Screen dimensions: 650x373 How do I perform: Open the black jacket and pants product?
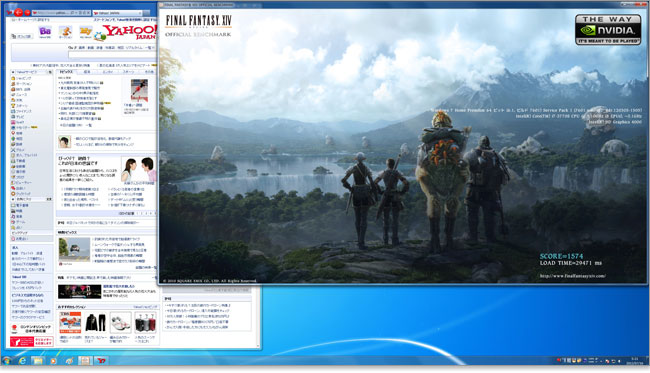(96, 322)
